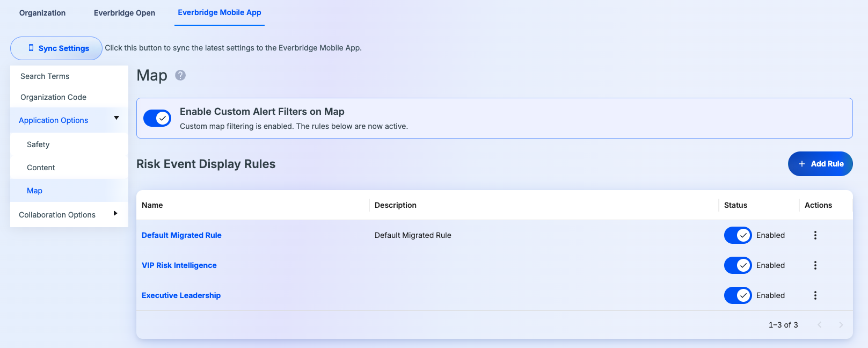Image resolution: width=868 pixels, height=348 pixels.
Task: Select Search Terms in the sidebar
Action: tap(45, 76)
